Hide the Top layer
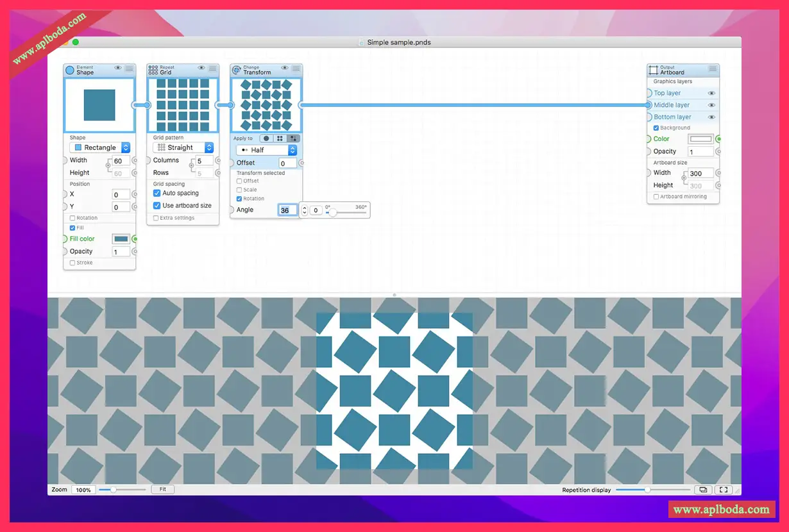 click(x=711, y=93)
